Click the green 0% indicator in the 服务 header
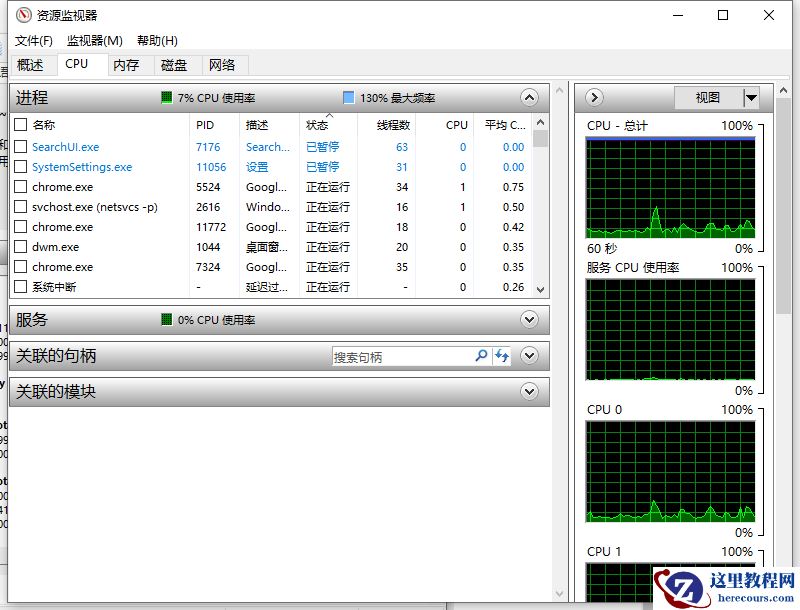 pos(166,320)
